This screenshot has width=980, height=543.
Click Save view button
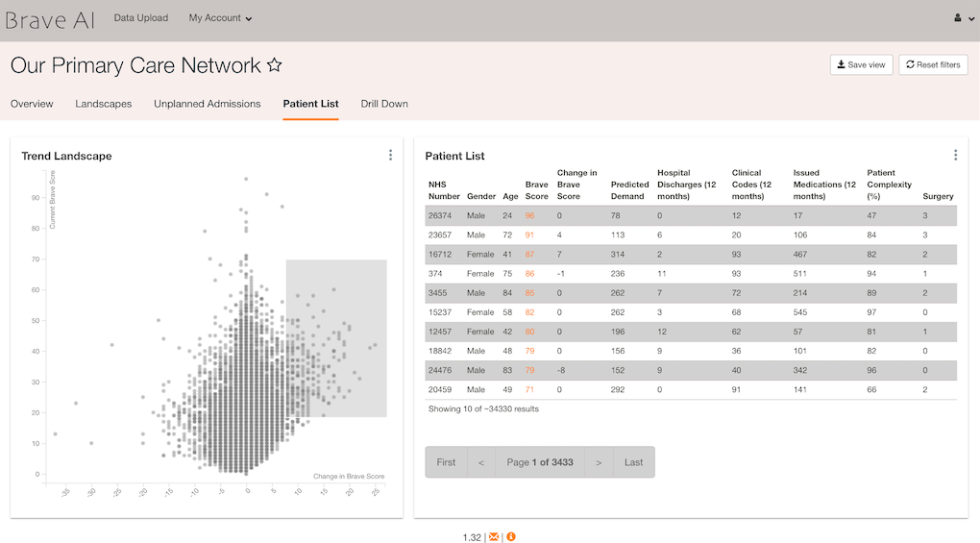tap(861, 65)
